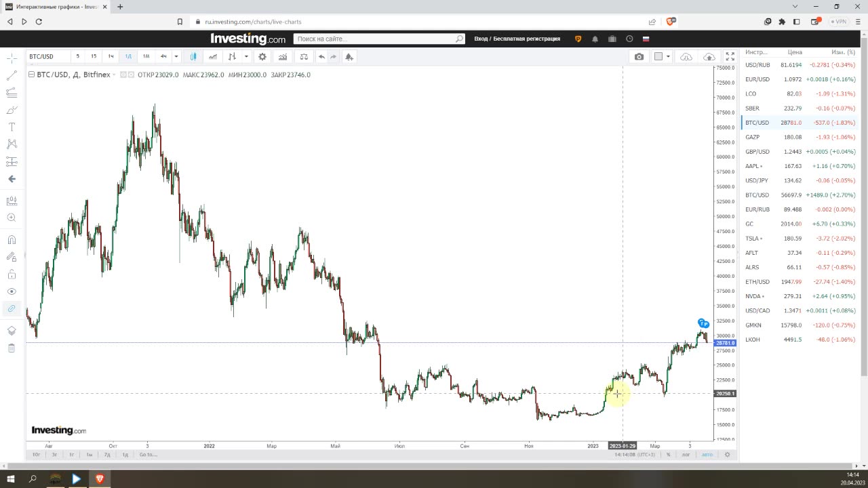This screenshot has width=868, height=488.
Task: Open Вход / Бесплатная регистрация link
Action: (517, 39)
